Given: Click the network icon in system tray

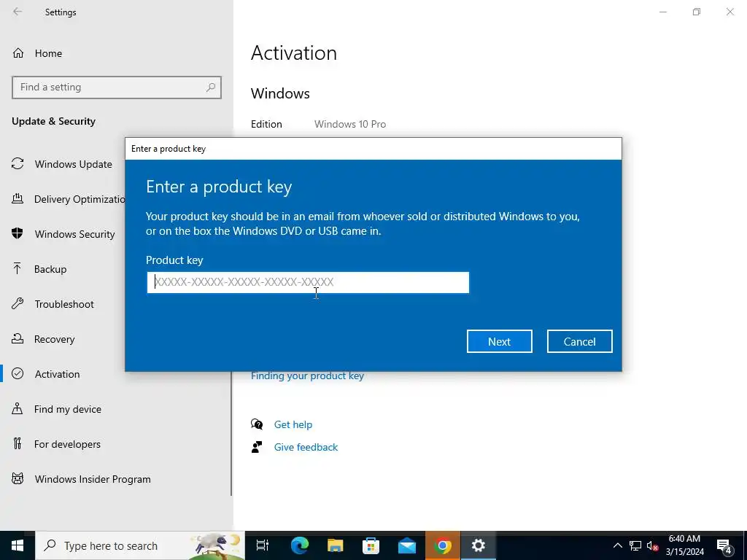Looking at the screenshot, I should [635, 545].
